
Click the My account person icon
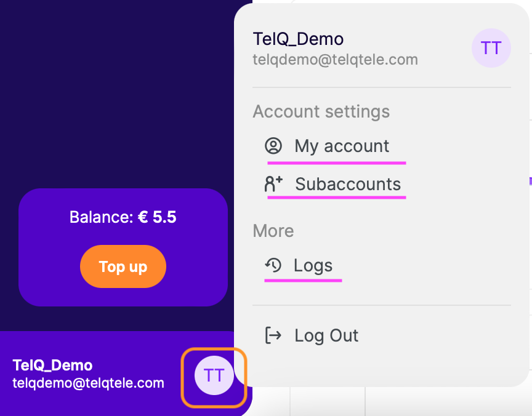(x=273, y=146)
